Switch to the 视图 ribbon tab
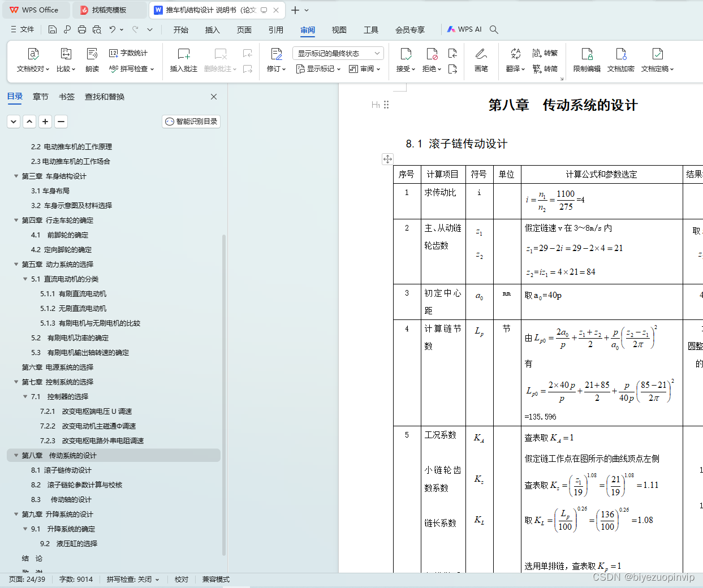Screen dimensions: 703x588 [339, 30]
